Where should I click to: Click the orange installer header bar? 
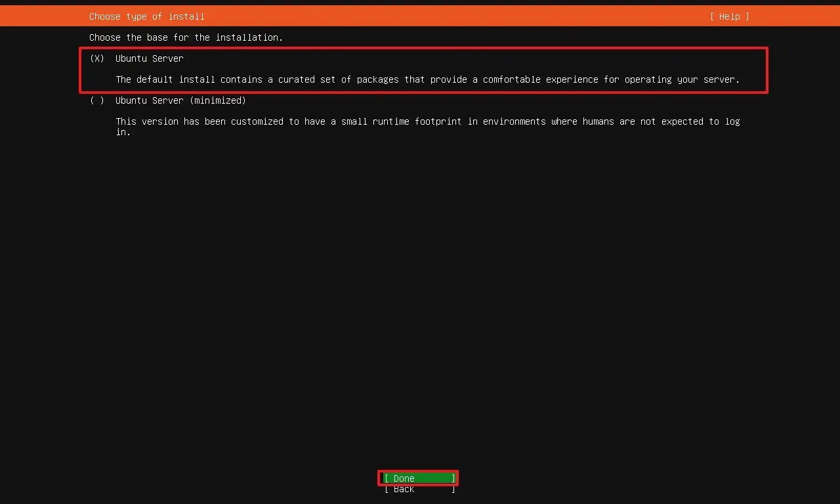point(420,16)
